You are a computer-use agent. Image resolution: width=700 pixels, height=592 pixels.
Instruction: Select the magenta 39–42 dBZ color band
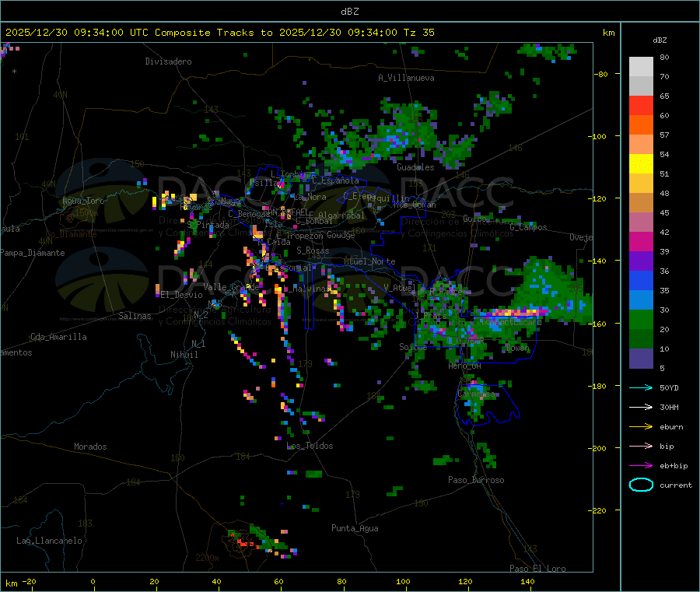tap(641, 241)
